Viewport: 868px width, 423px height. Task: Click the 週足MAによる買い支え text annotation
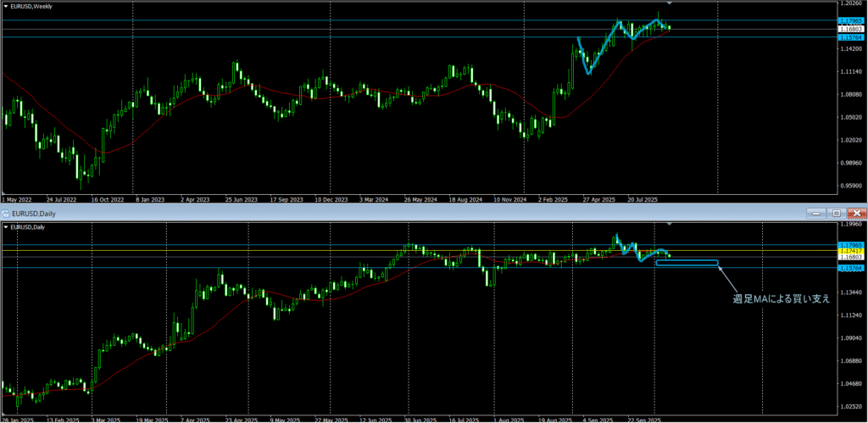pos(781,298)
